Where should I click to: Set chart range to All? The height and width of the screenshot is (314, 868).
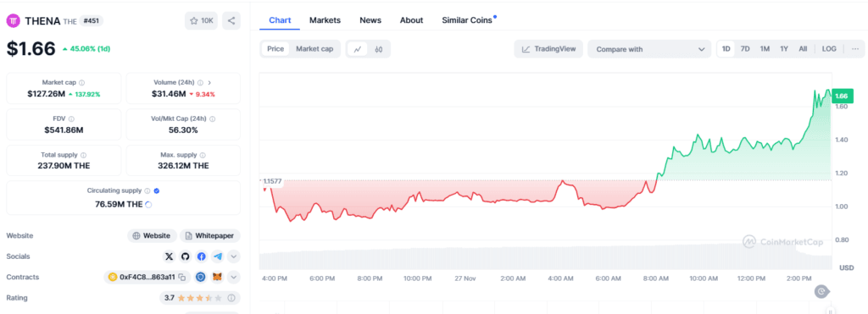pyautogui.click(x=803, y=48)
